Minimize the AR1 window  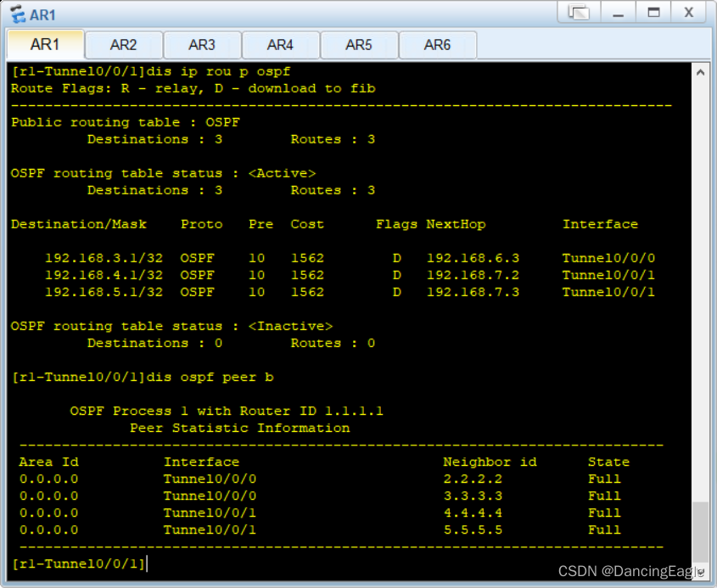coord(619,12)
